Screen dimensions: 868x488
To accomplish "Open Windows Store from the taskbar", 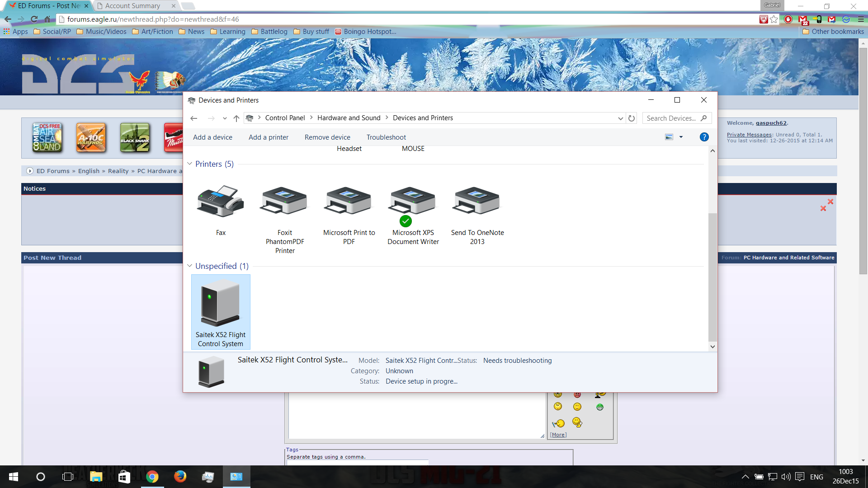I will 124,477.
